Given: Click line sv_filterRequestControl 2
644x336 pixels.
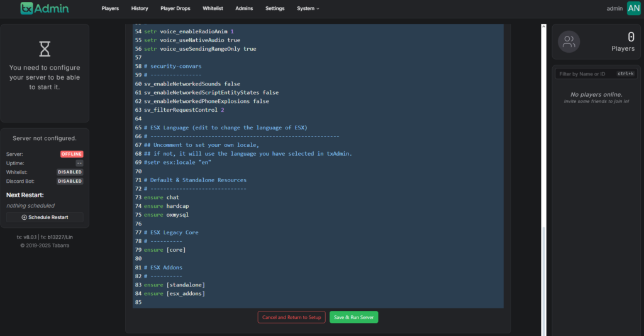Looking at the screenshot, I should coord(184,110).
